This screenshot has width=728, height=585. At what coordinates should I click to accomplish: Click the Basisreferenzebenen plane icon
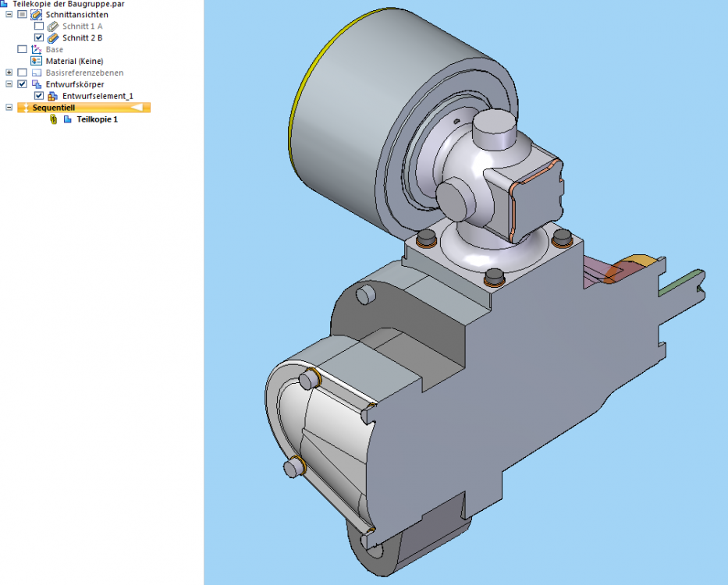click(x=36, y=73)
